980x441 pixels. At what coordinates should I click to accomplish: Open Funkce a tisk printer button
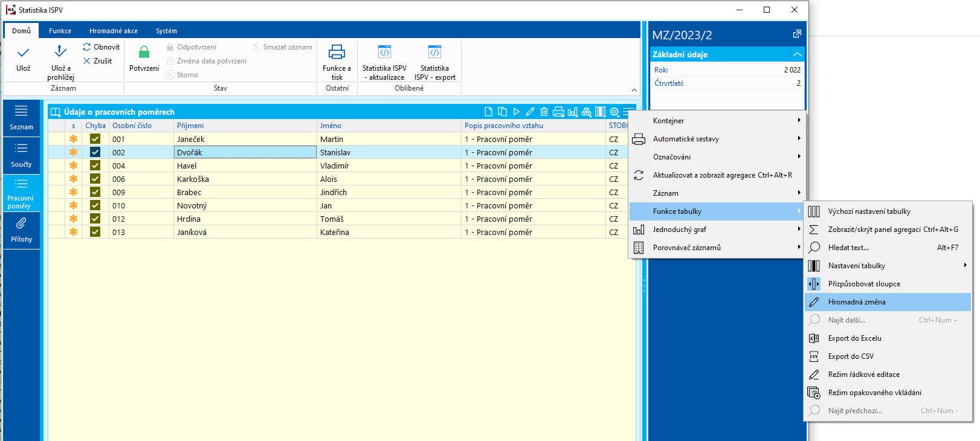coord(337,53)
